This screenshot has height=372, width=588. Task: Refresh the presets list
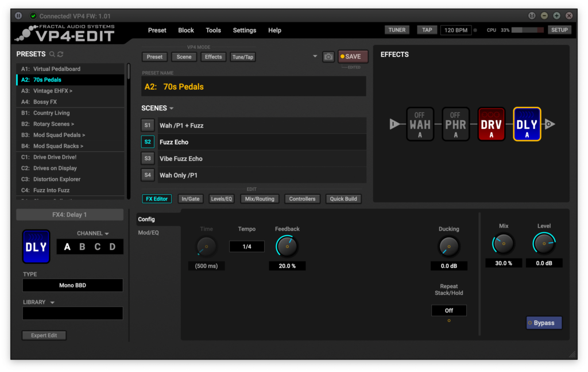tap(60, 54)
